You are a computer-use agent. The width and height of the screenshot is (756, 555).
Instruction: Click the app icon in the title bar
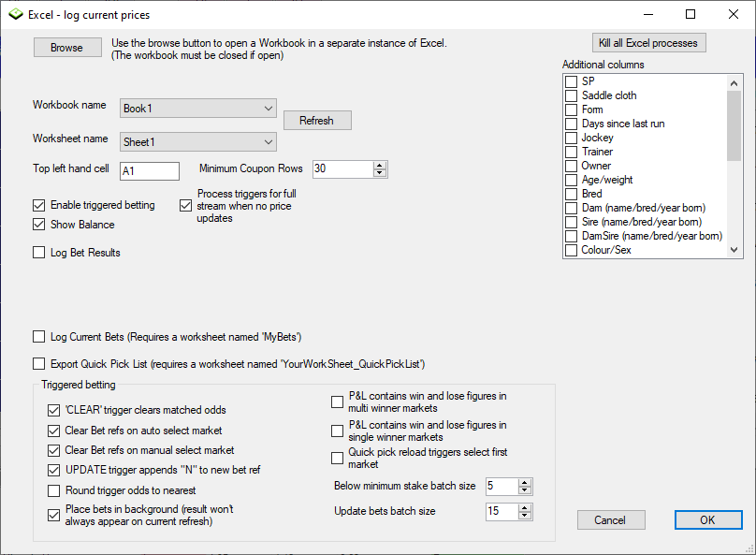[16, 14]
